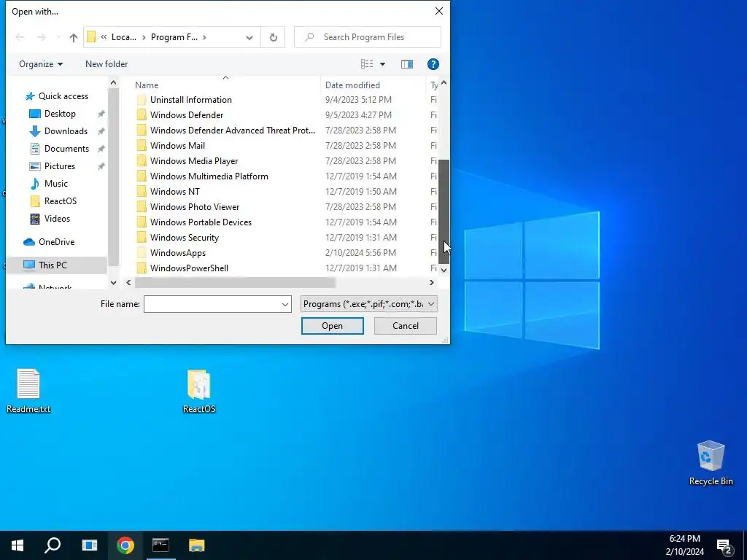The height and width of the screenshot is (560, 747).
Task: Expand the address bar history dropdown
Action: point(249,37)
